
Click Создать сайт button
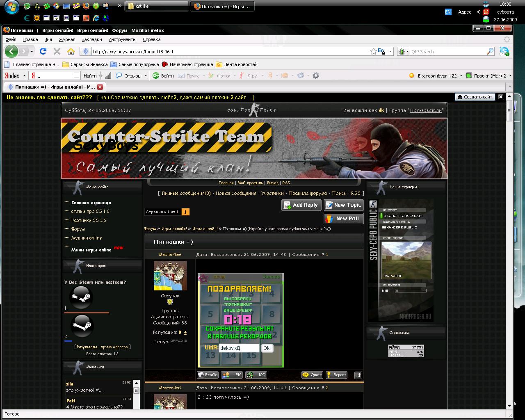click(x=475, y=97)
